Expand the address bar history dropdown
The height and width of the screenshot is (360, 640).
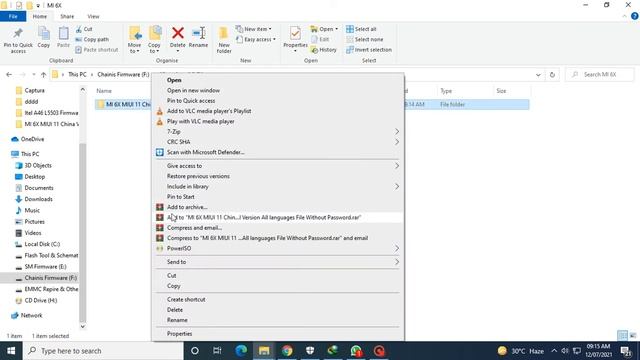pos(538,75)
